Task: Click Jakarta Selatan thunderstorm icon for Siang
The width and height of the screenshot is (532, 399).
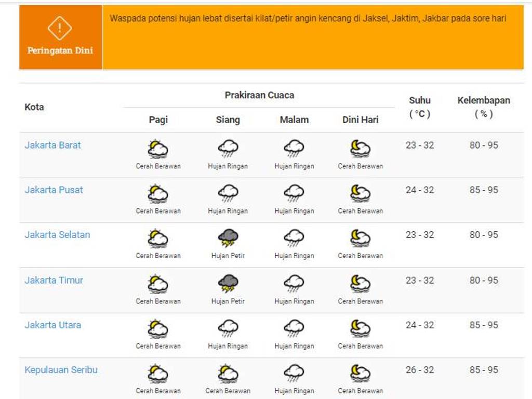Action: click(228, 238)
